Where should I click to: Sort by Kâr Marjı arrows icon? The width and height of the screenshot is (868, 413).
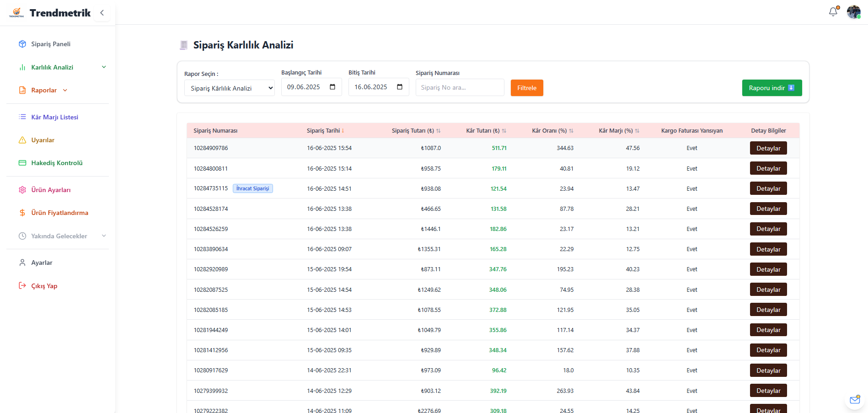[637, 131]
